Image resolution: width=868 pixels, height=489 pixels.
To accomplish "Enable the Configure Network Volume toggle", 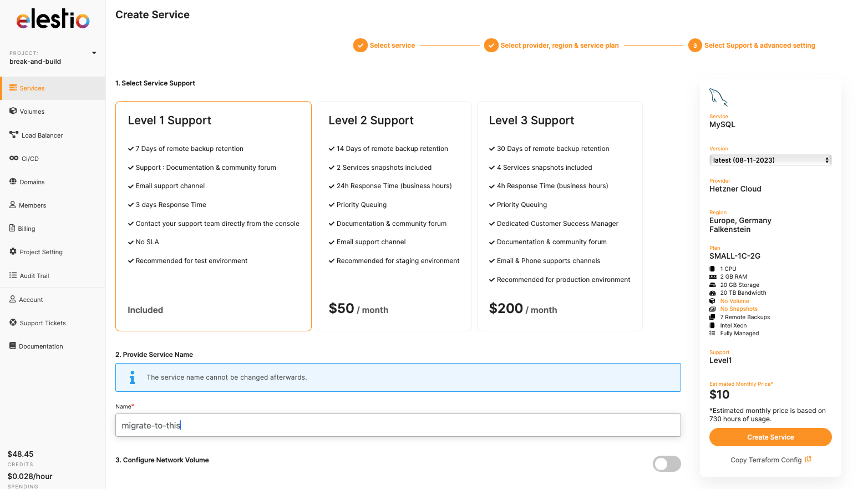I will [666, 463].
